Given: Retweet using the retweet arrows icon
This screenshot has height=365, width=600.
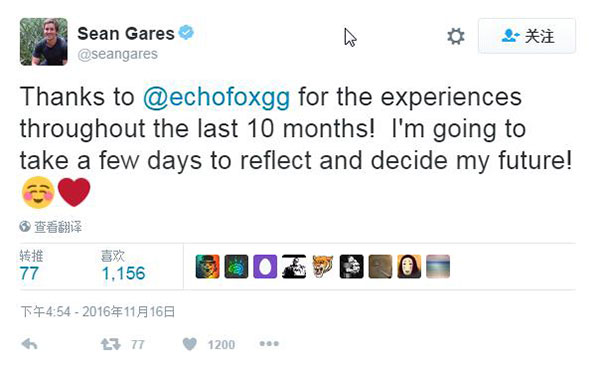Looking at the screenshot, I should pos(111,344).
